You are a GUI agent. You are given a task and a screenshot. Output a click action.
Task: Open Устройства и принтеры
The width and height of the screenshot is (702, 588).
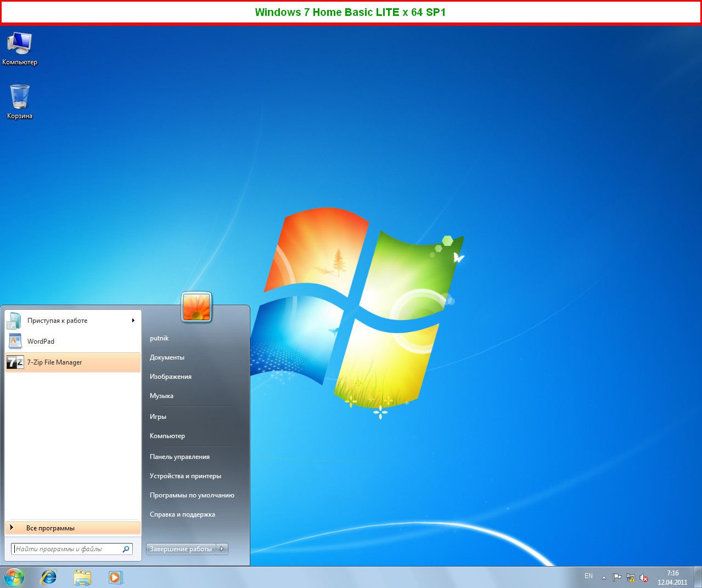[186, 476]
